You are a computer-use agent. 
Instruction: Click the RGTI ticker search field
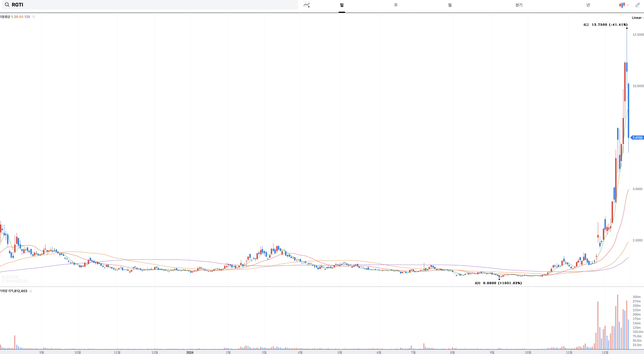click(x=150, y=5)
